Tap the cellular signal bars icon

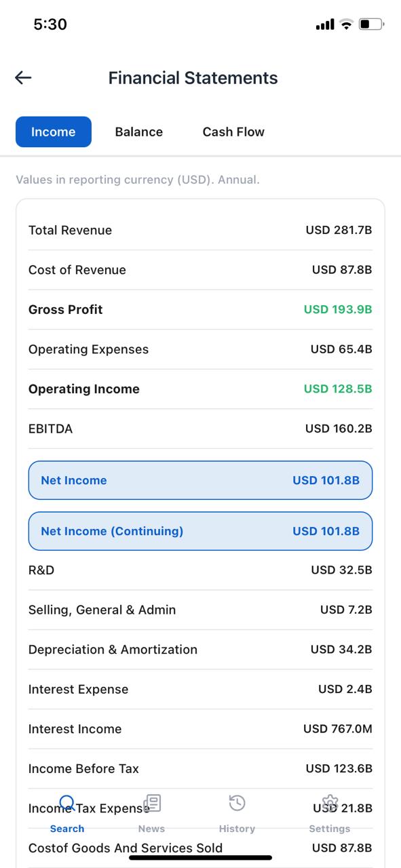[x=324, y=23]
